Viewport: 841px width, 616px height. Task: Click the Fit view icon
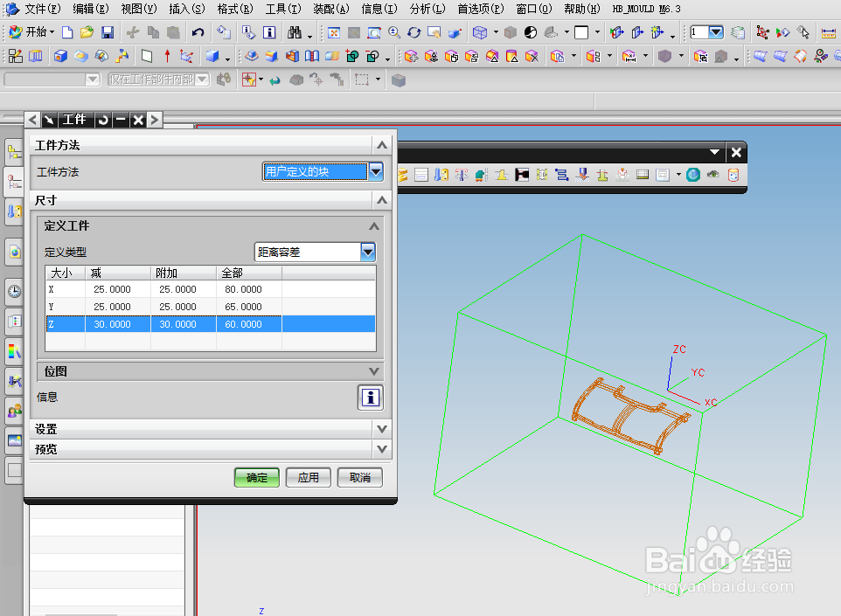[334, 32]
